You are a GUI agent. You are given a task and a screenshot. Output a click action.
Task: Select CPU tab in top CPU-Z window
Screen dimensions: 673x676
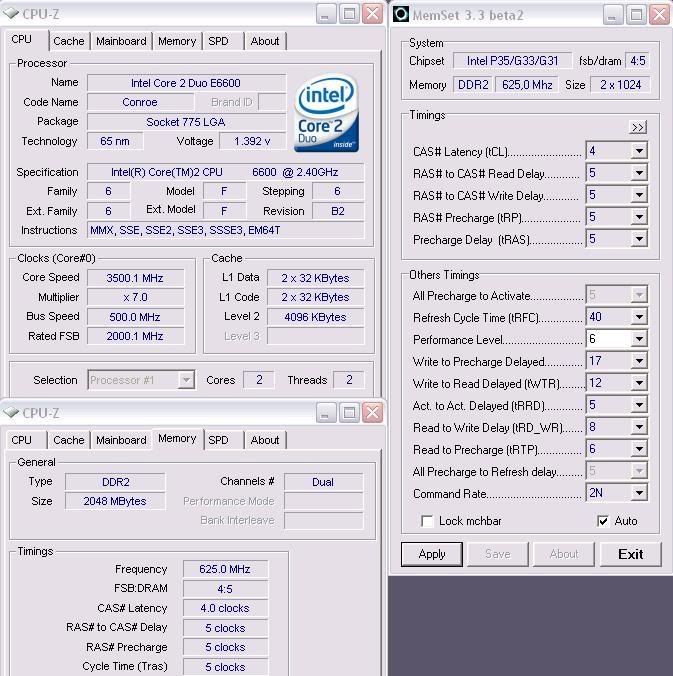[25, 40]
